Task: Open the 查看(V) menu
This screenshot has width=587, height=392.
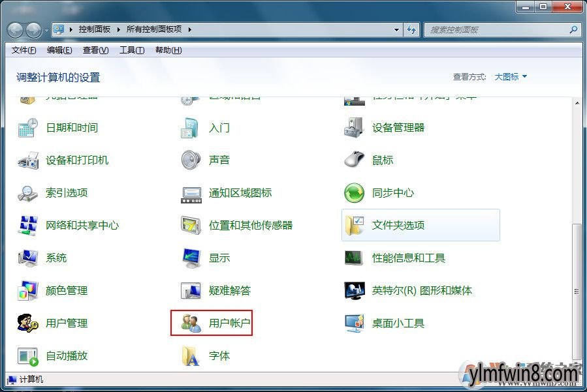Action: [95, 50]
